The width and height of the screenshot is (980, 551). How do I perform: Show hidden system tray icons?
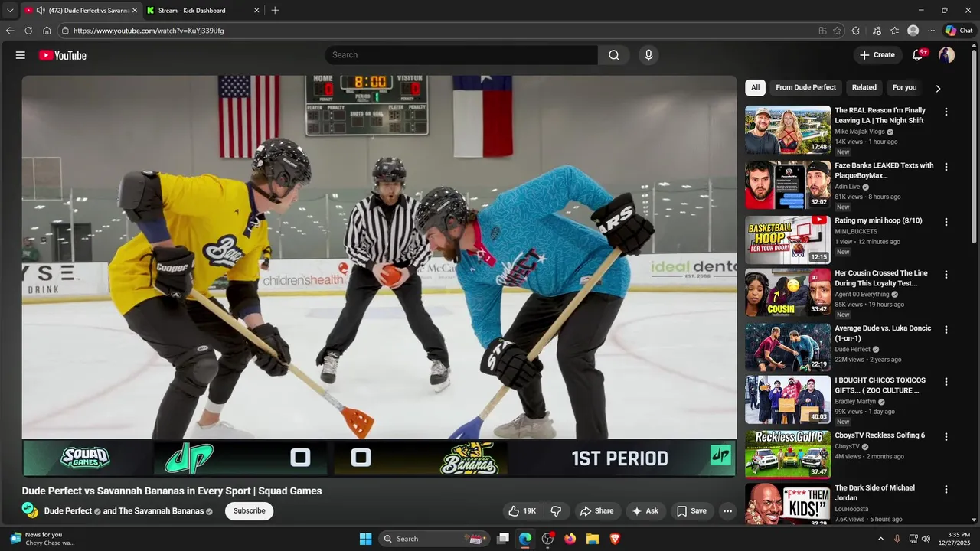(x=880, y=539)
